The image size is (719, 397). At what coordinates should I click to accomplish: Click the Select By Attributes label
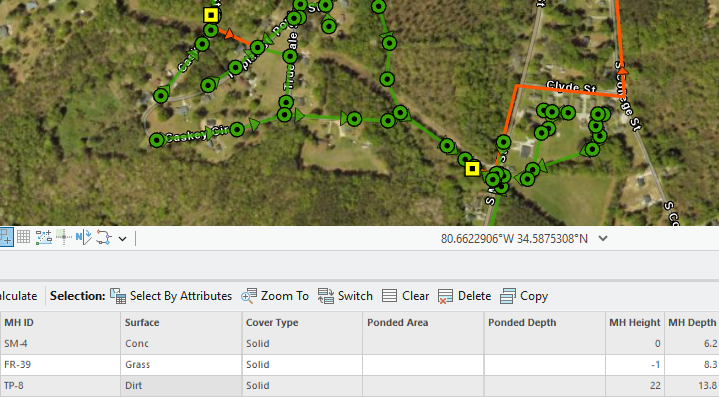[x=181, y=296]
